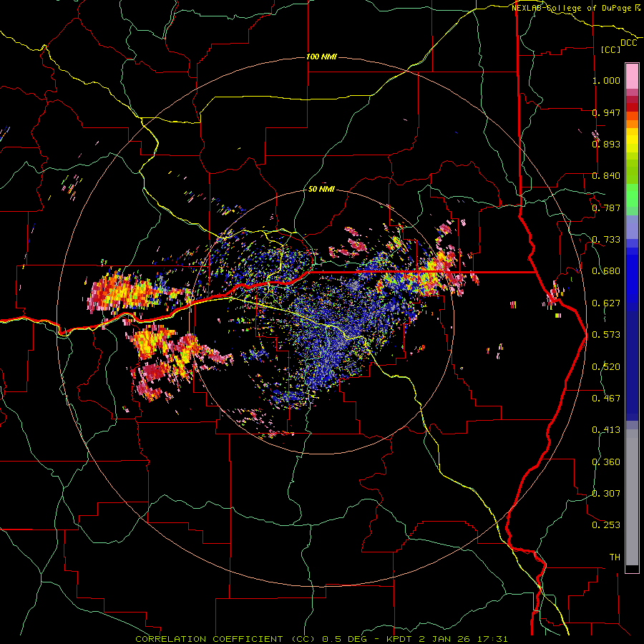This screenshot has height=644, width=644.
Task: Click the 0.5 DEG elevation text
Action: 344,639
